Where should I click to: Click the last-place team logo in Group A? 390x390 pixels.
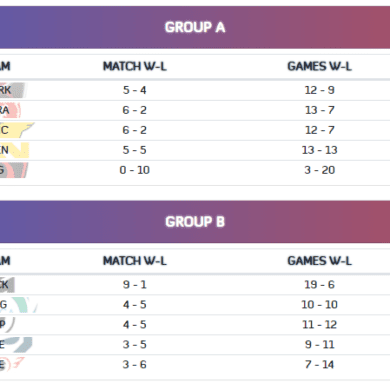pos(14,170)
